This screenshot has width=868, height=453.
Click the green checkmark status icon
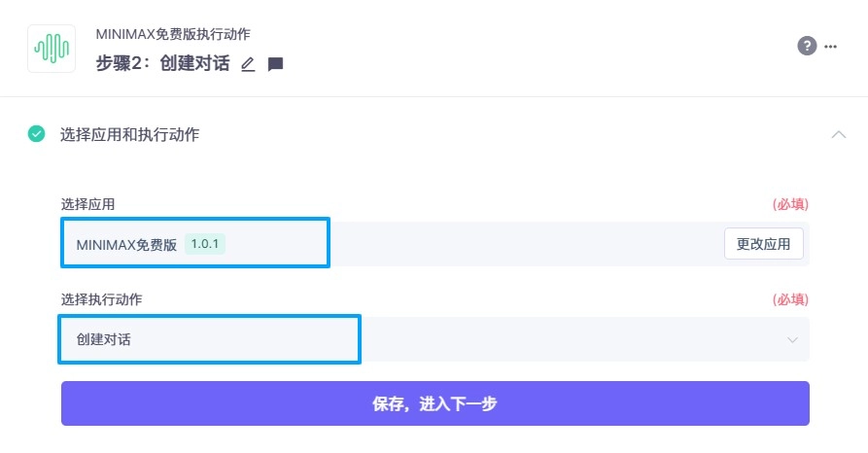pos(37,134)
